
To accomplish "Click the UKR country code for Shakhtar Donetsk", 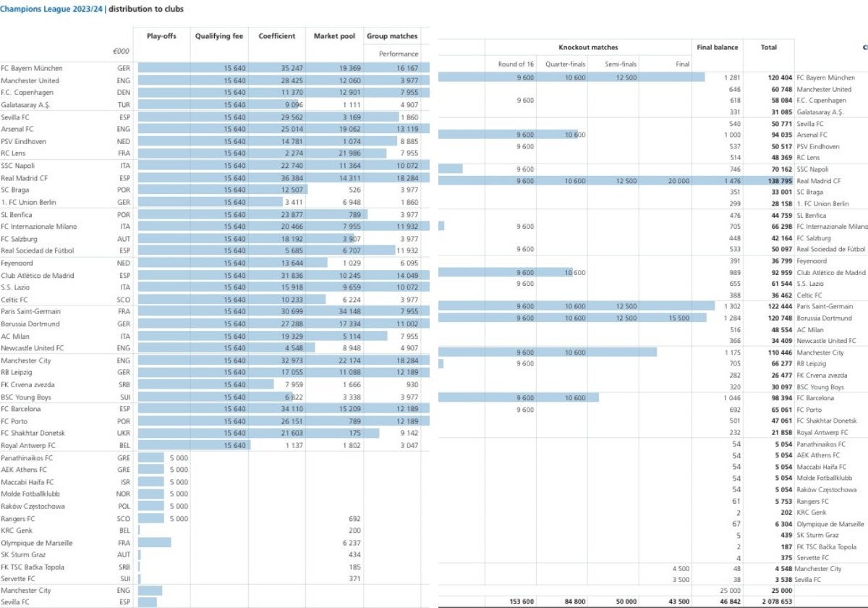I will [124, 433].
